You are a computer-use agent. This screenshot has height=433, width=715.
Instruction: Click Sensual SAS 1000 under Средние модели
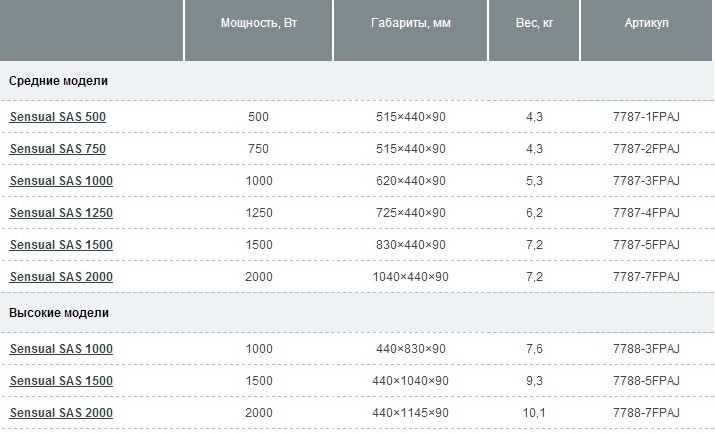(x=61, y=181)
